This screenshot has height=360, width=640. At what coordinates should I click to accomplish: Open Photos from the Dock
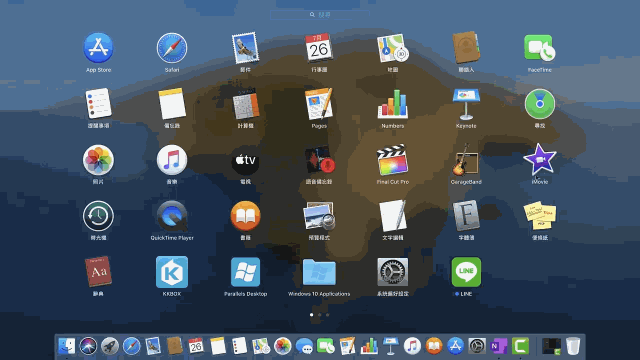[283, 346]
